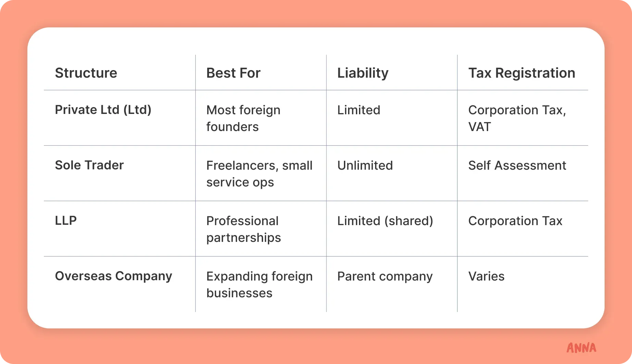
Task: Select the LLP row label
Action: point(66,221)
